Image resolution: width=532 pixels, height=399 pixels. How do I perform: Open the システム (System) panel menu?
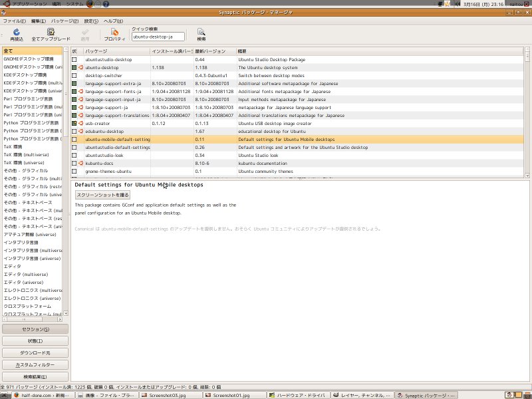[74, 4]
